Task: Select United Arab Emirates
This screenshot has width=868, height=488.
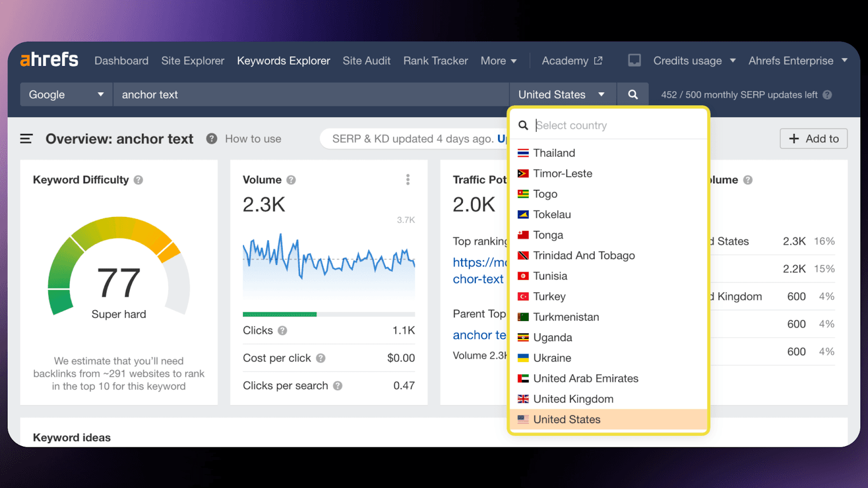Action: (609, 378)
